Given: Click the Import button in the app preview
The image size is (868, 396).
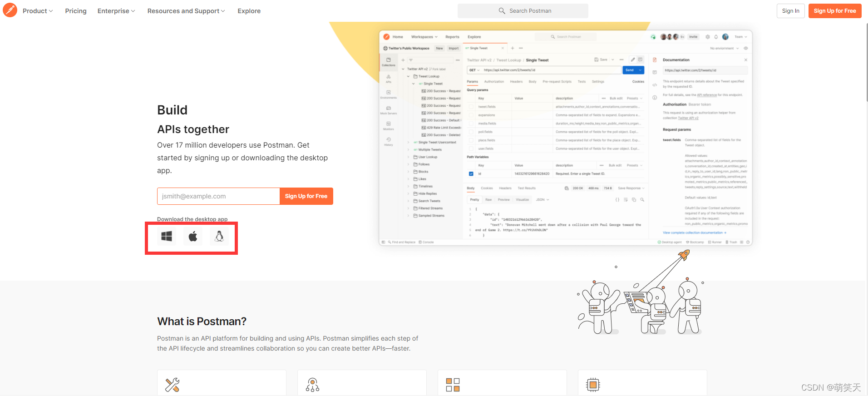Looking at the screenshot, I should [454, 48].
